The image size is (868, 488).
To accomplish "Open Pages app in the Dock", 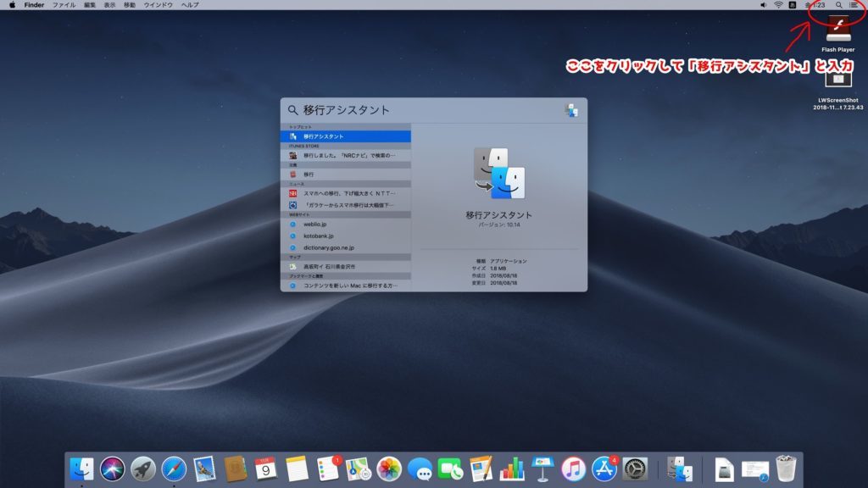I will [x=481, y=469].
